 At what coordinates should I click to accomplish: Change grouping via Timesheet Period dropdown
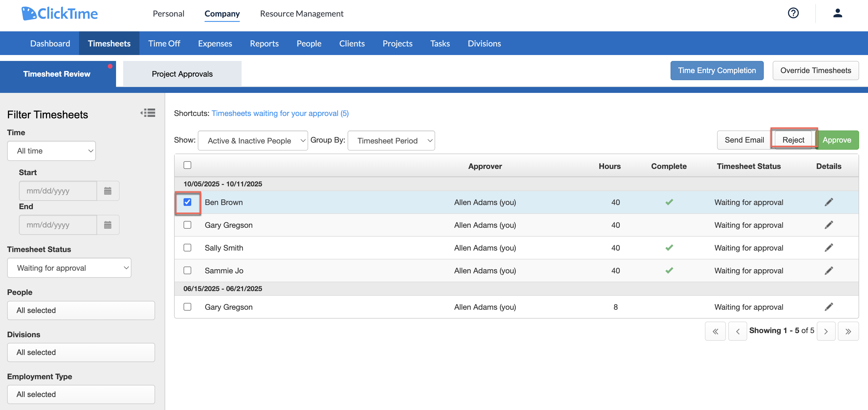coord(391,141)
